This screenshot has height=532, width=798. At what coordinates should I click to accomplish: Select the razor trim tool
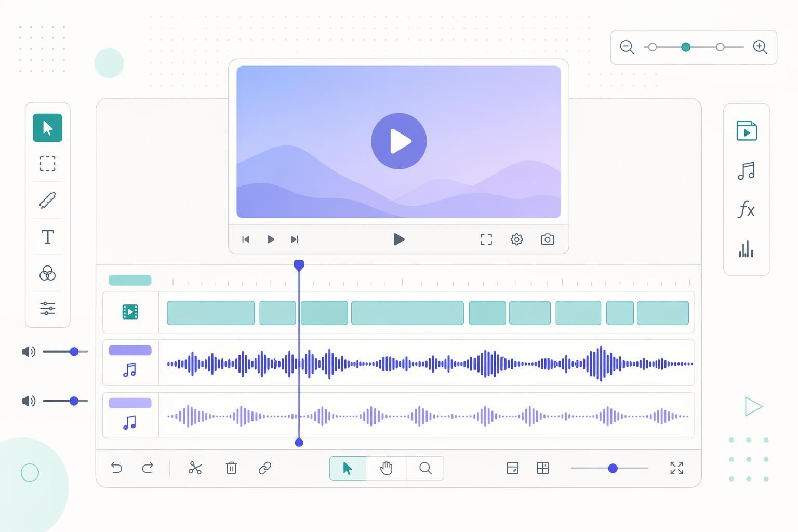(47, 201)
